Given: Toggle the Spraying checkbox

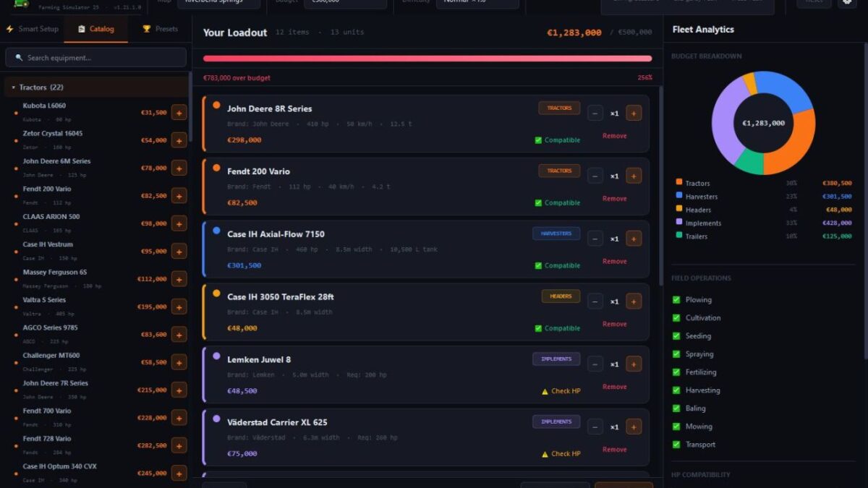Looking at the screenshot, I should pyautogui.click(x=676, y=354).
